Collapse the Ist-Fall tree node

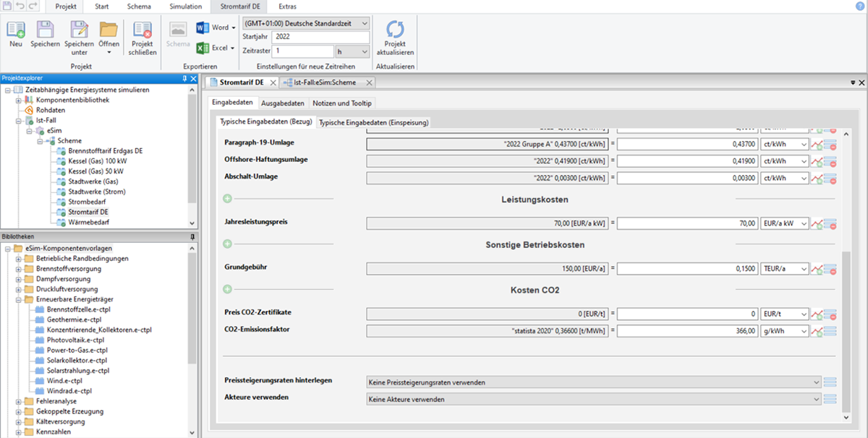coord(19,121)
